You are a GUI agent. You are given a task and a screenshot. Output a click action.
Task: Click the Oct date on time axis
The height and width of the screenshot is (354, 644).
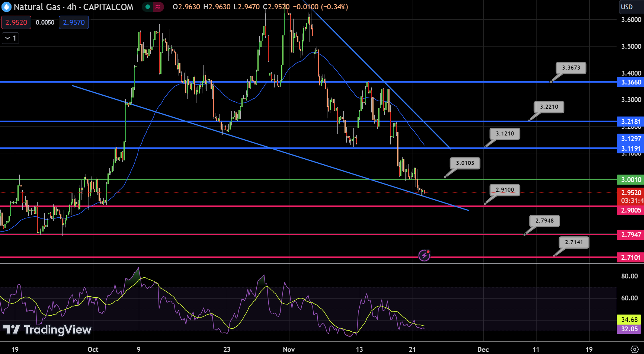tap(93, 349)
